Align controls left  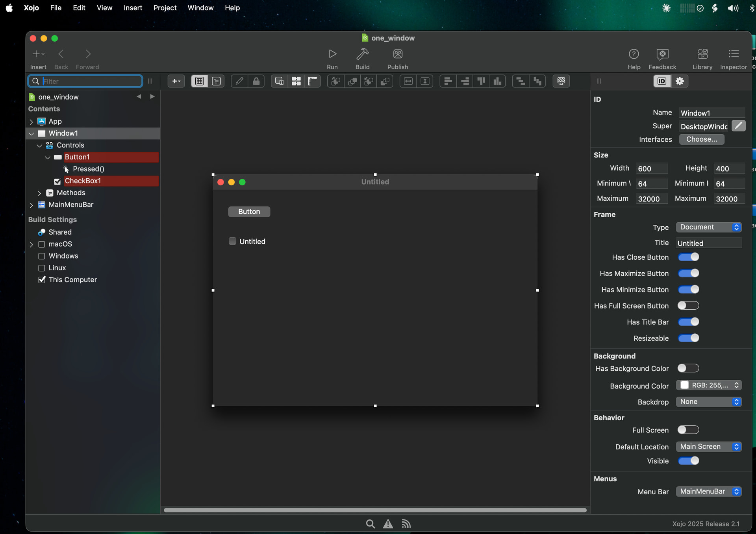448,81
